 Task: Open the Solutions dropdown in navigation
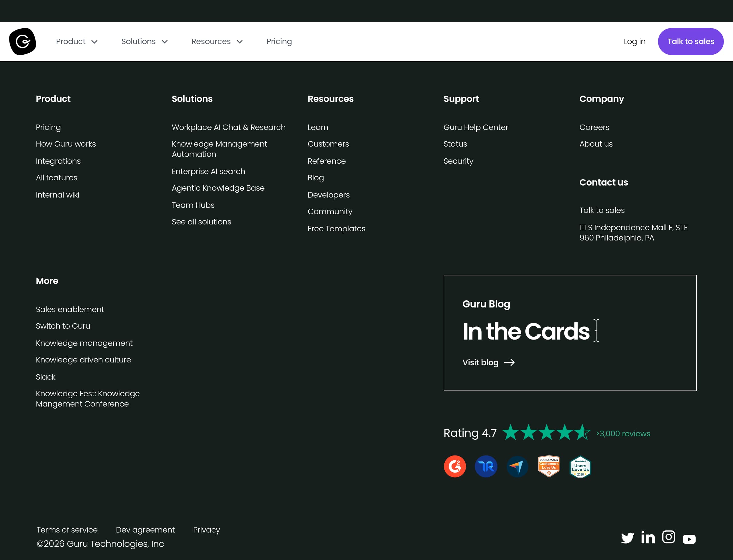144,41
